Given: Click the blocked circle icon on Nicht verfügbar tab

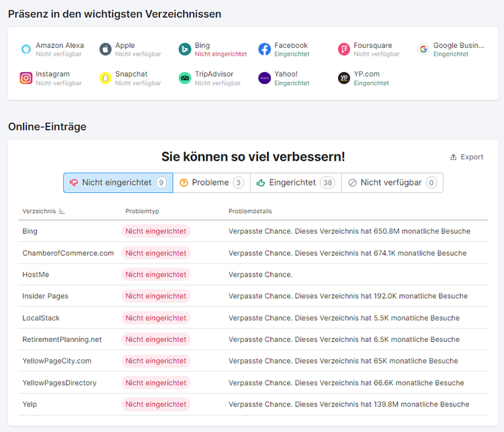Looking at the screenshot, I should (353, 183).
